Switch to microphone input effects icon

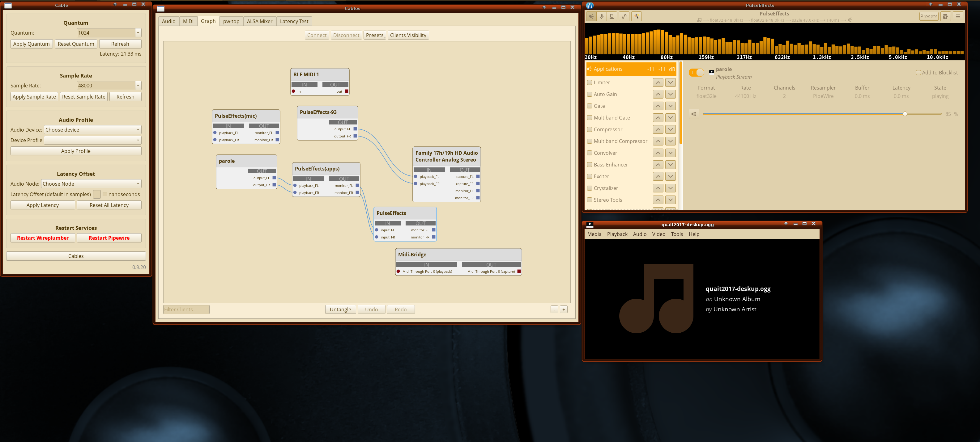pos(602,16)
